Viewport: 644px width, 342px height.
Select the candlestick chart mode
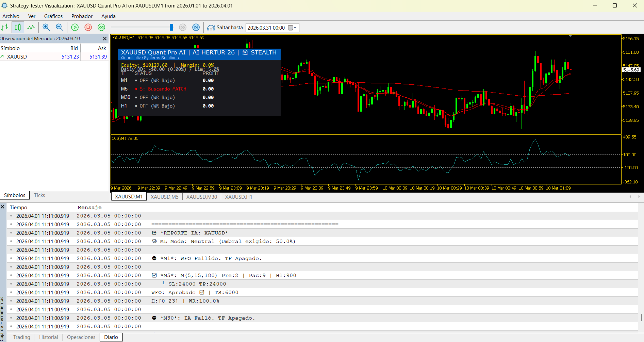[x=18, y=28]
